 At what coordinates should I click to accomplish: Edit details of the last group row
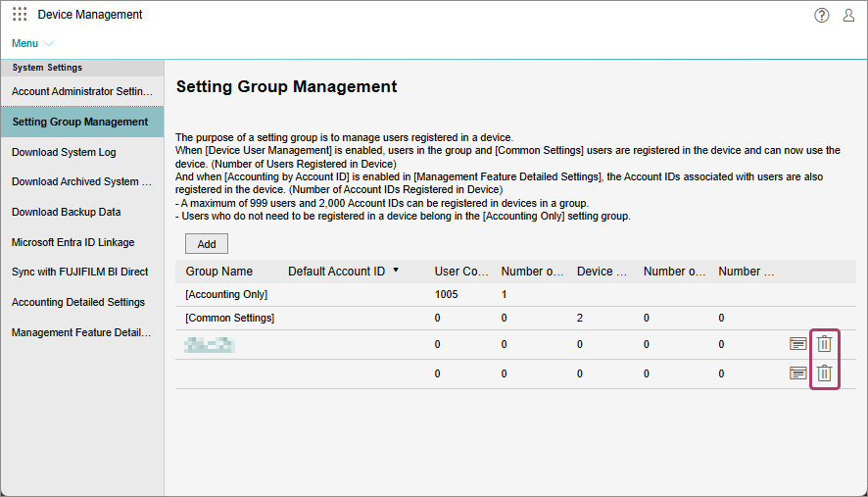[798, 373]
